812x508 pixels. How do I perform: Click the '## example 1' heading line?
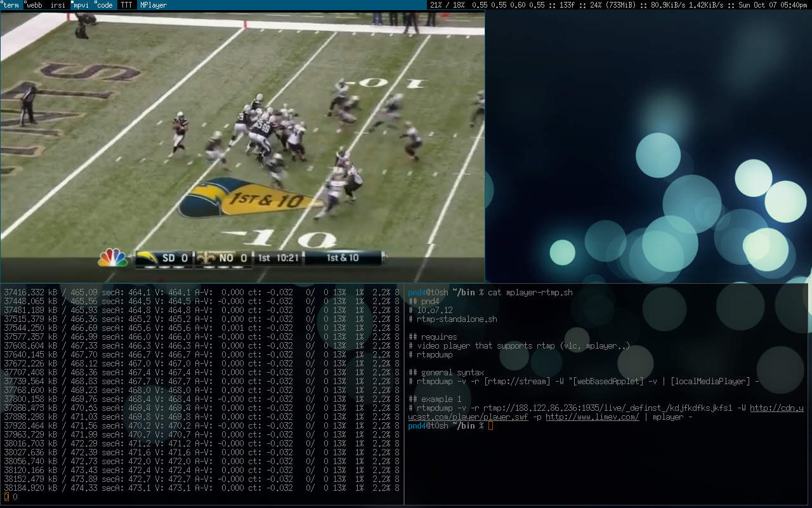[x=435, y=399]
